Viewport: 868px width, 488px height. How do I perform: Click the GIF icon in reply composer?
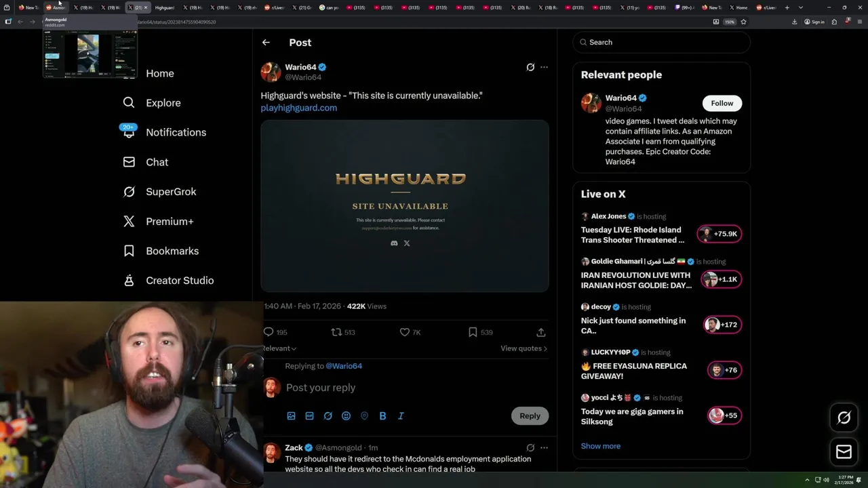[309, 415]
